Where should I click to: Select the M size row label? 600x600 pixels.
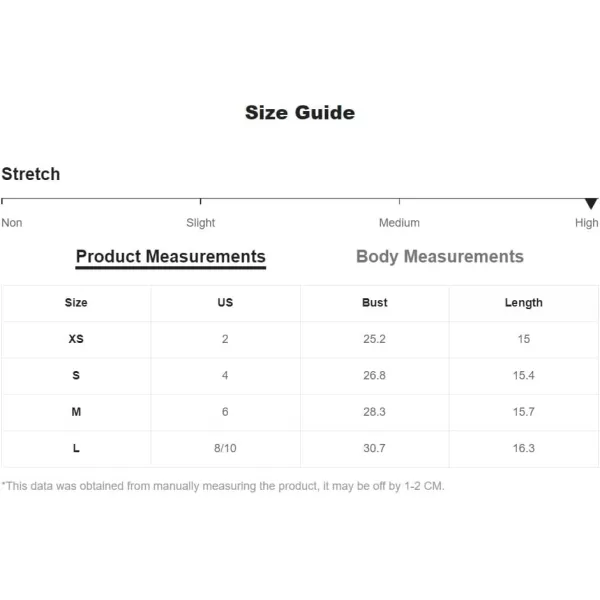(76, 412)
